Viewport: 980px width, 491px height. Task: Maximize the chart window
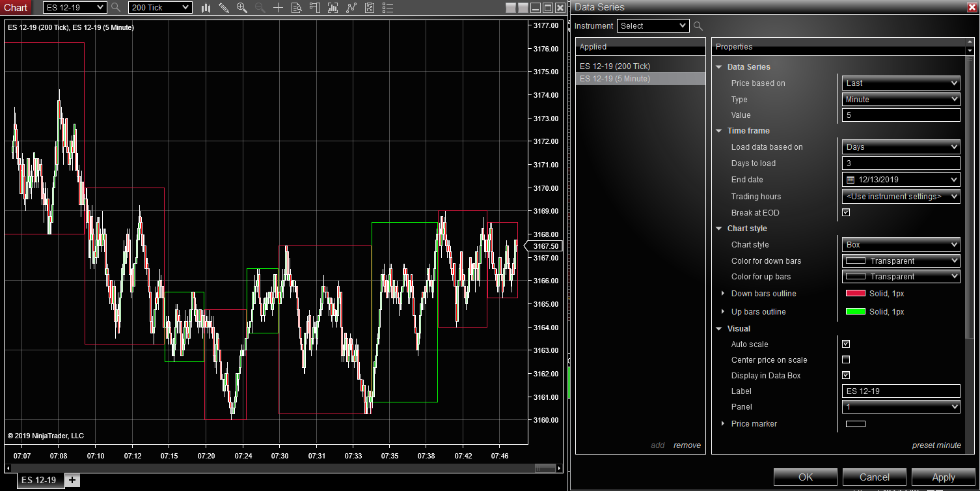pyautogui.click(x=548, y=8)
